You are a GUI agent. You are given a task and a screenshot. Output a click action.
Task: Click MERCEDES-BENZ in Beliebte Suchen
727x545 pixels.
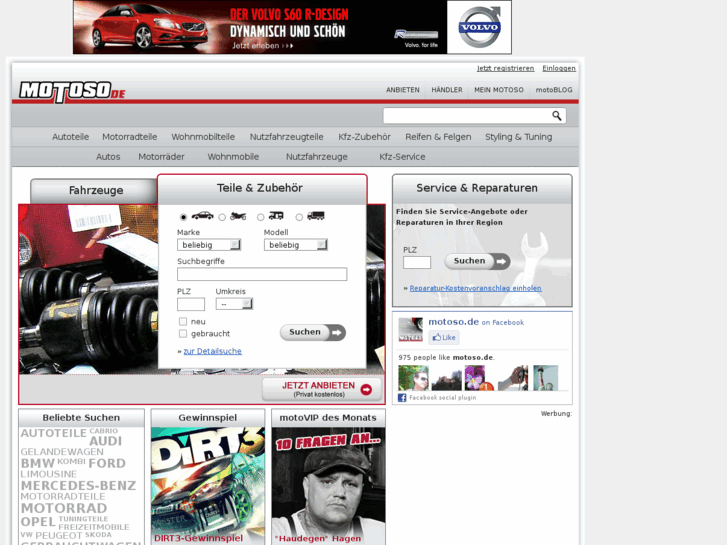78,486
